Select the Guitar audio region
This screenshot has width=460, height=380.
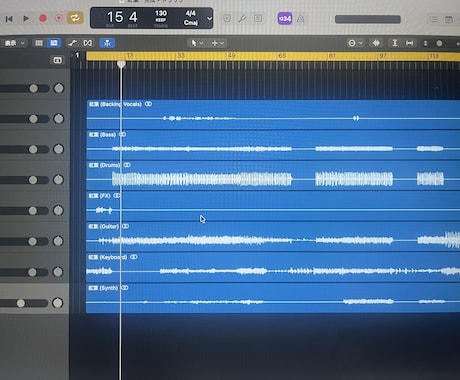pyautogui.click(x=273, y=237)
